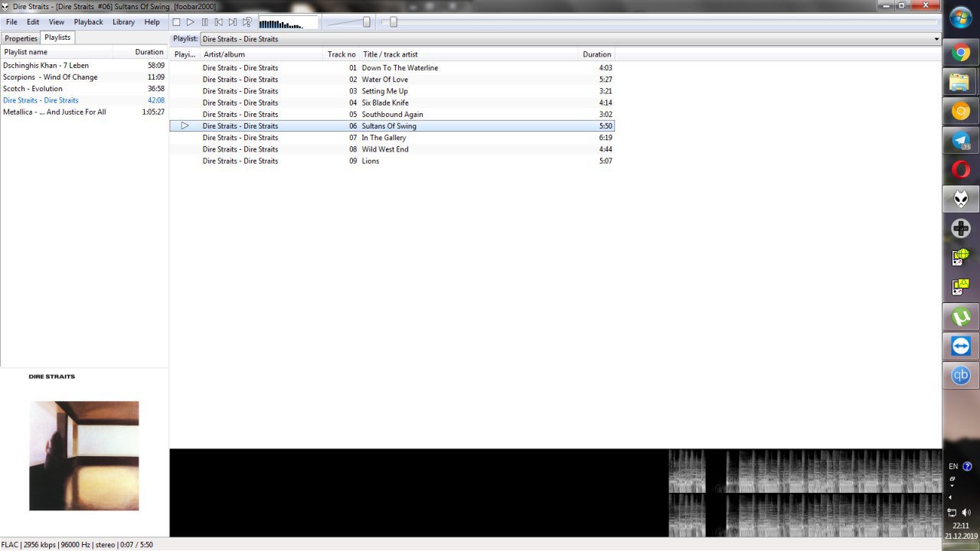This screenshot has width=980, height=551.
Task: Click the Playing column header
Action: (x=185, y=54)
